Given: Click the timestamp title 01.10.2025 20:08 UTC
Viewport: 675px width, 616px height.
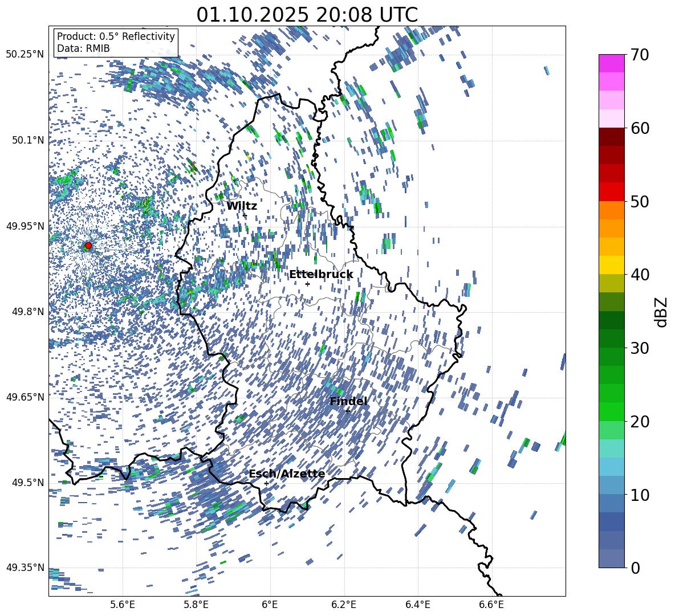Looking at the screenshot, I should 307,15.
